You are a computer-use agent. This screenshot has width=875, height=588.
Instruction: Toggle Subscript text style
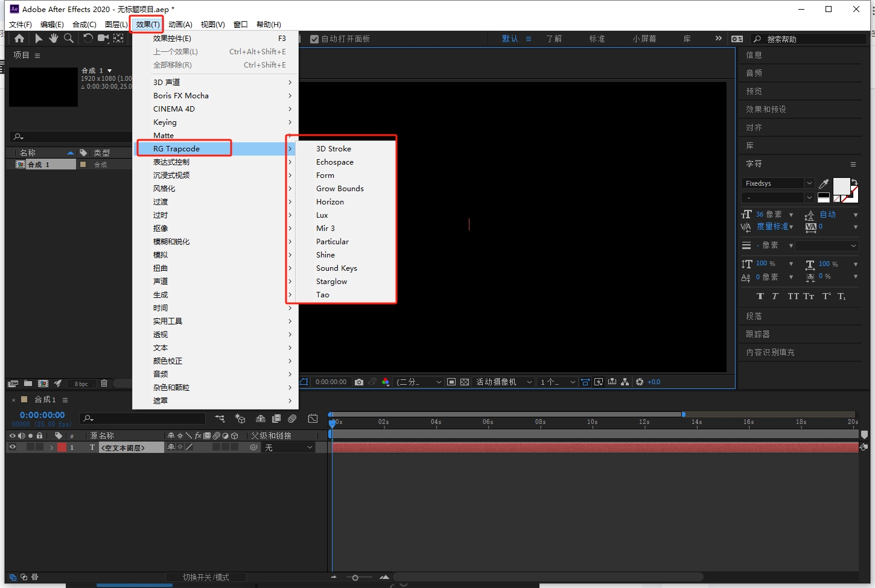point(841,296)
